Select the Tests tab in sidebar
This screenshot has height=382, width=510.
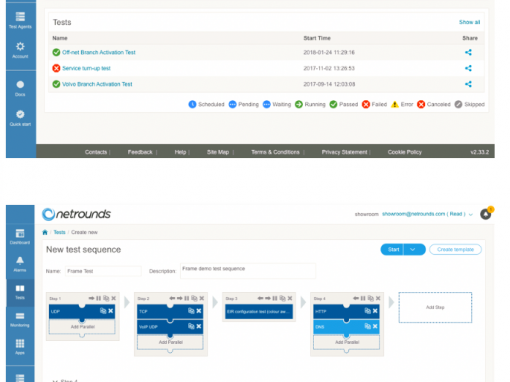pos(20,292)
